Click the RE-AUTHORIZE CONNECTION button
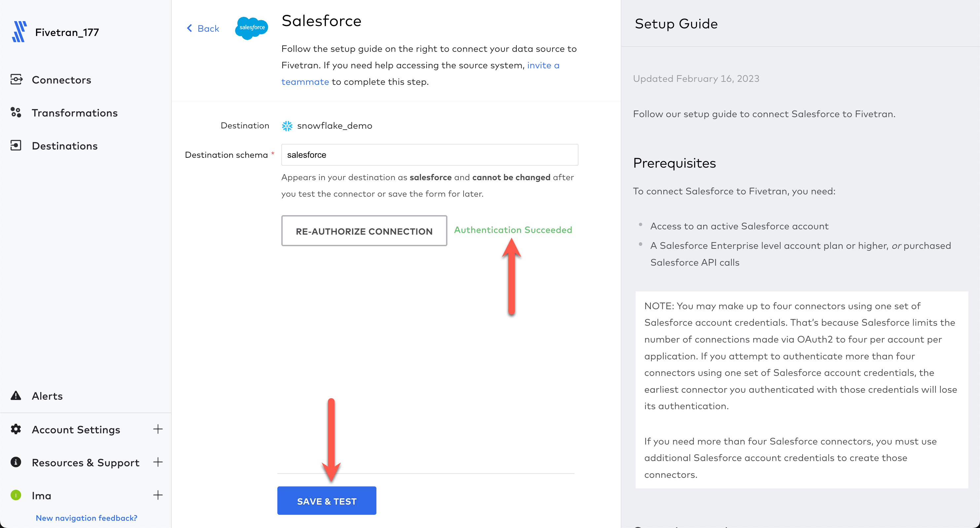 point(364,230)
